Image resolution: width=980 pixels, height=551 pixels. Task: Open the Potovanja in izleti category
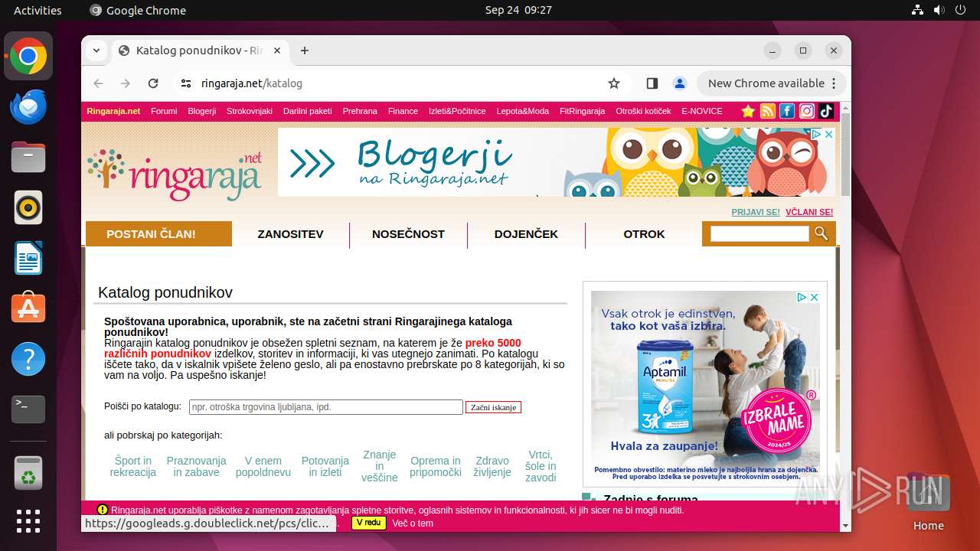point(325,467)
